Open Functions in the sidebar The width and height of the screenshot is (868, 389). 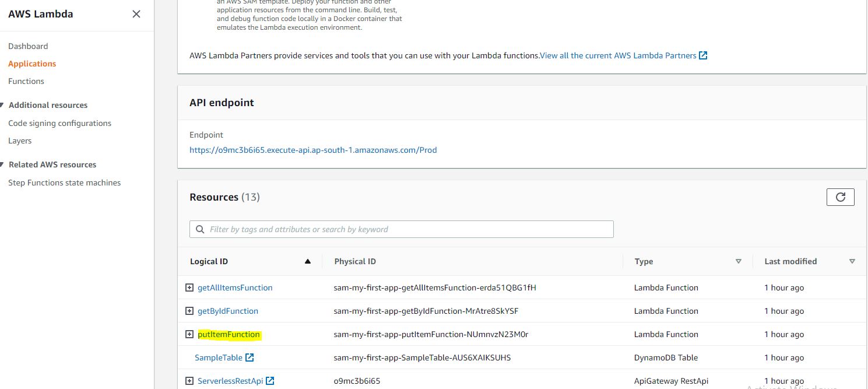pos(26,81)
